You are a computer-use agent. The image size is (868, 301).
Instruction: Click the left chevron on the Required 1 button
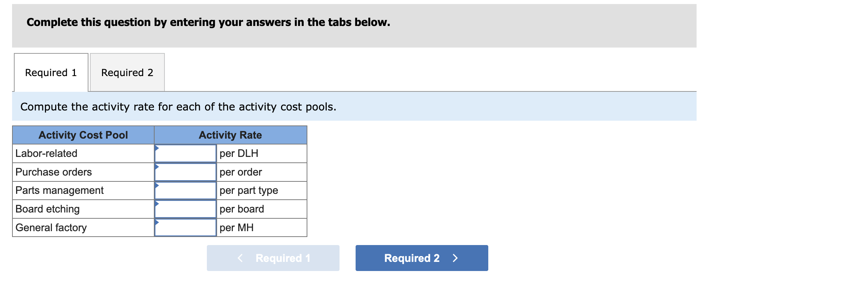[x=240, y=258]
